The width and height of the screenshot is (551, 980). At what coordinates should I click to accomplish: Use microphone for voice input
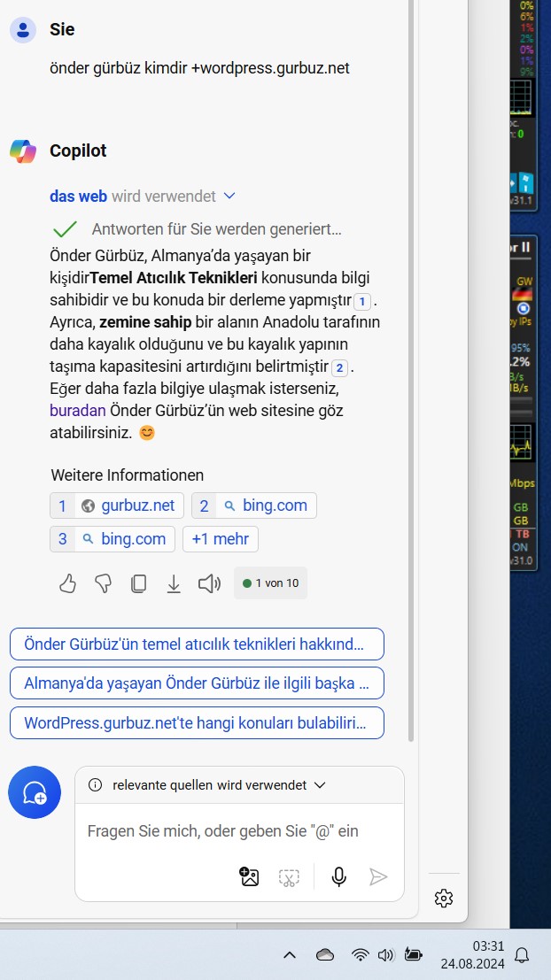(339, 877)
